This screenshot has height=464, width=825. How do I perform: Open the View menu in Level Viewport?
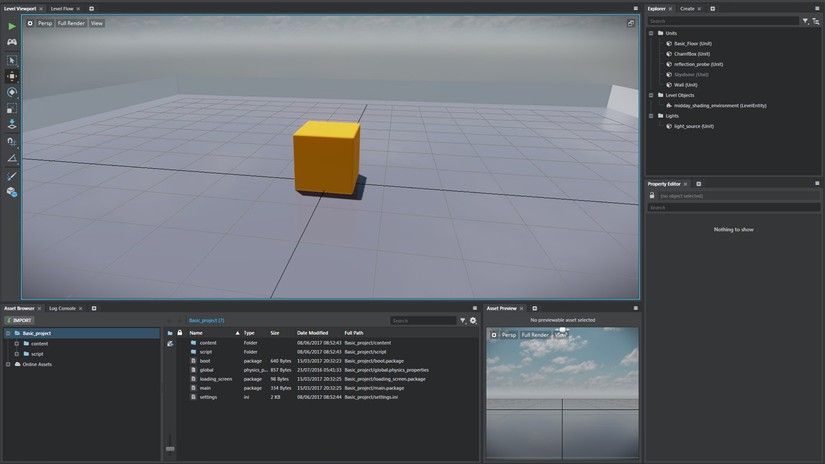(x=97, y=23)
